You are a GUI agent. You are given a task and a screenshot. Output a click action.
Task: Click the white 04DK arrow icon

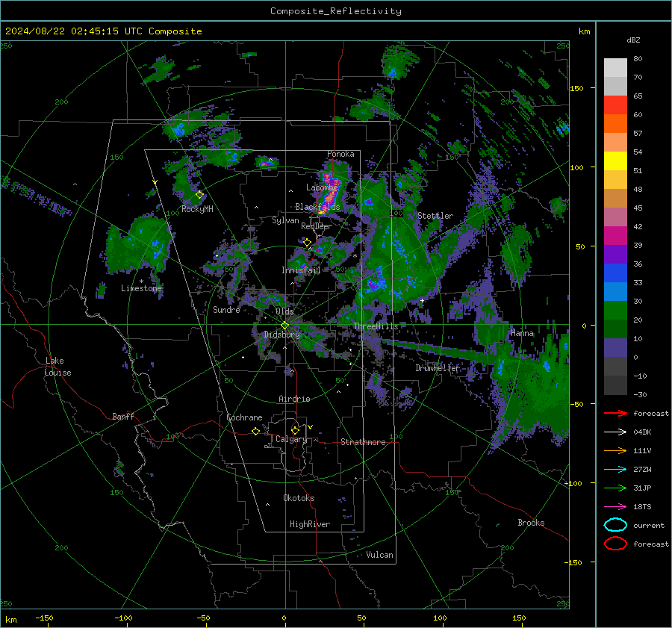(615, 432)
